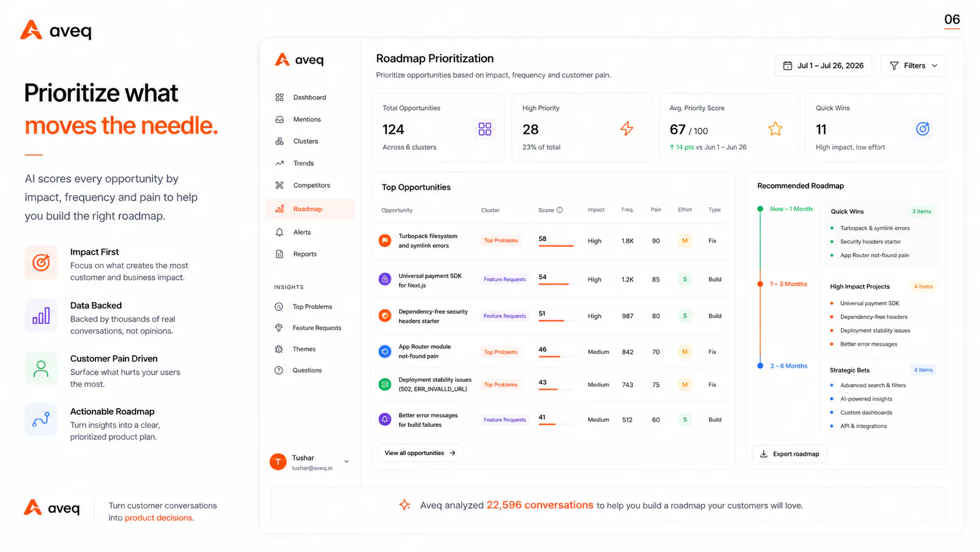980x552 pixels.
Task: Click Top Problems tag on Turbopack row
Action: 501,241
